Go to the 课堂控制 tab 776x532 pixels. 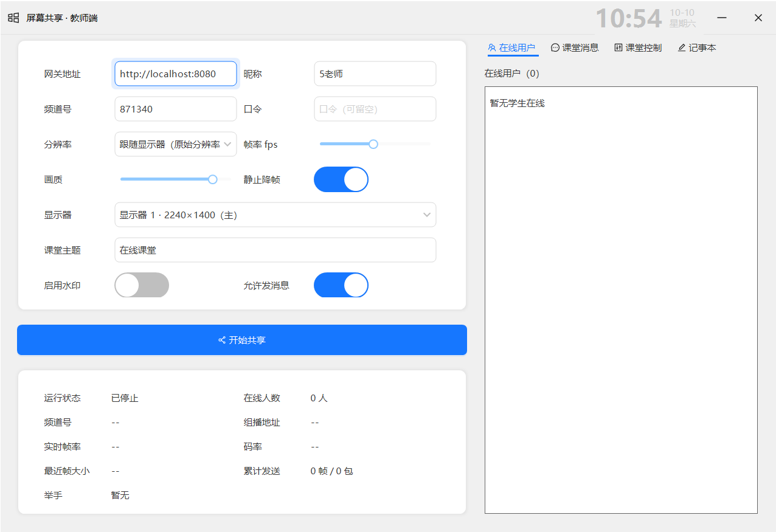coord(638,47)
